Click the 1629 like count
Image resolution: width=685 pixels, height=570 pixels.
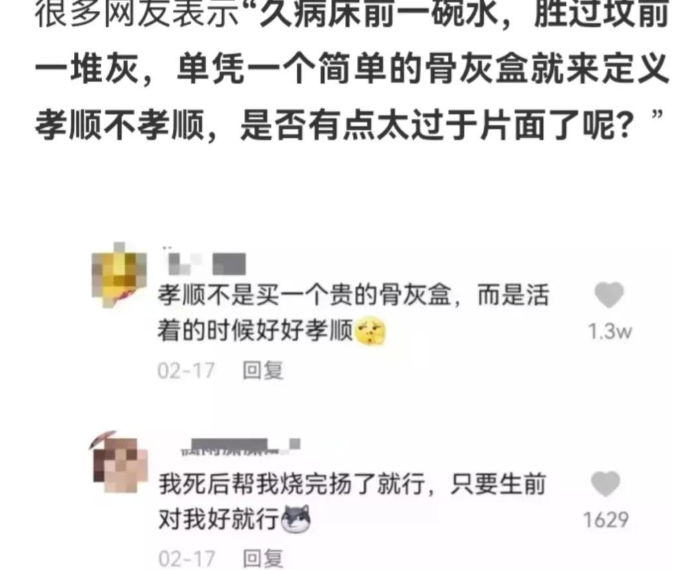(606, 520)
